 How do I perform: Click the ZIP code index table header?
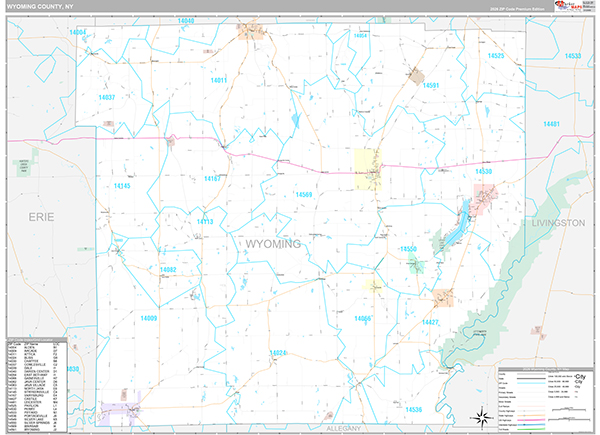[x=36, y=340]
